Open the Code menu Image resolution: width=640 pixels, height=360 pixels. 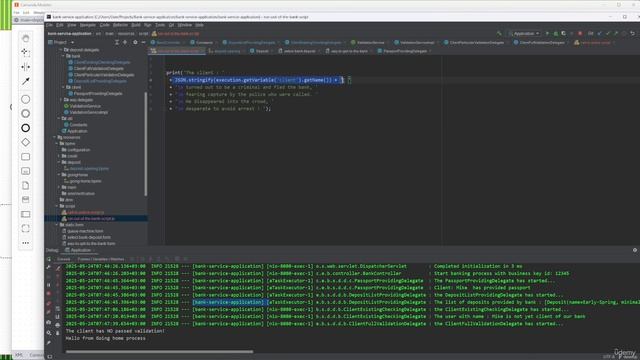coord(104,25)
